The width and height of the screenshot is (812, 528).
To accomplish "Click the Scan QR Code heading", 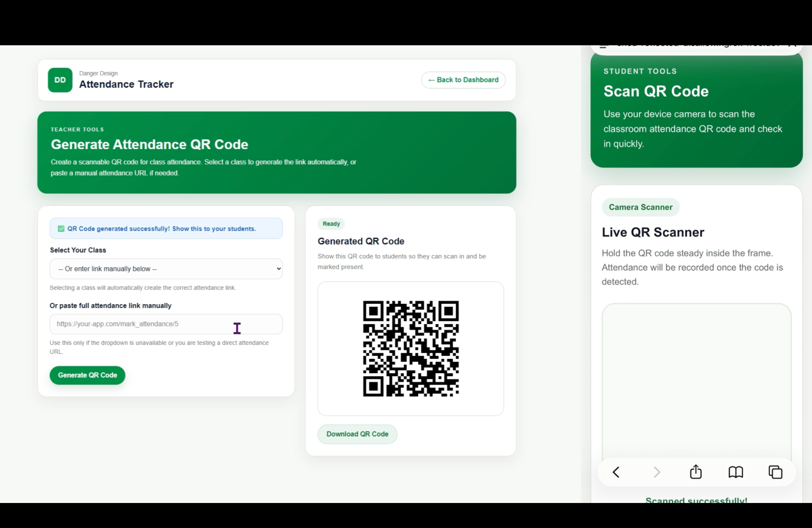I will click(656, 91).
